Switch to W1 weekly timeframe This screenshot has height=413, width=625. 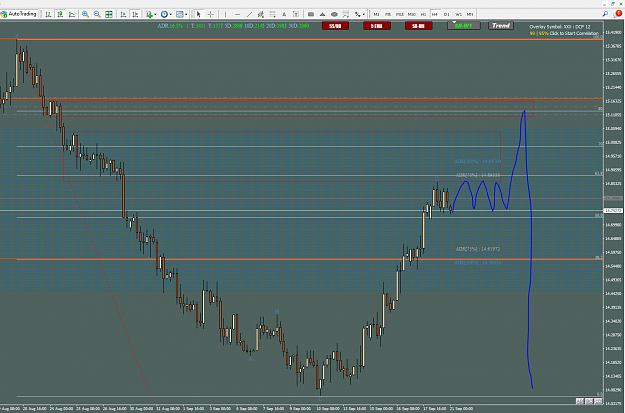coord(458,14)
